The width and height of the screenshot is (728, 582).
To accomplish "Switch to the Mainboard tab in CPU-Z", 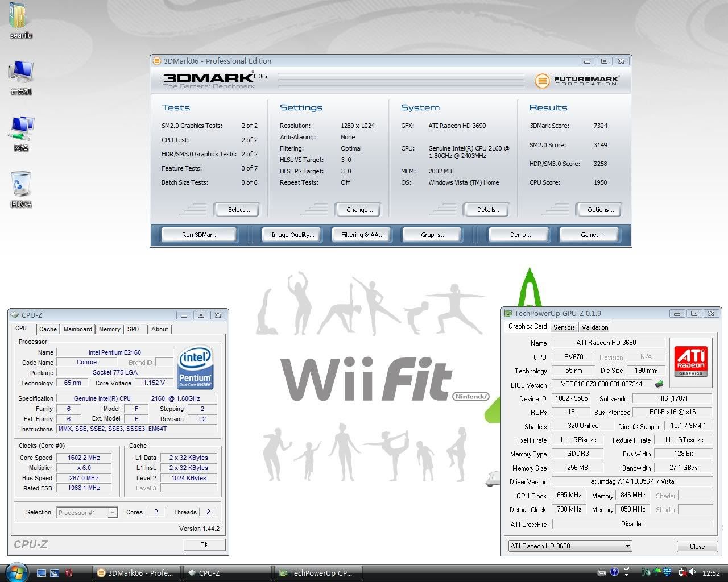I will coord(78,329).
